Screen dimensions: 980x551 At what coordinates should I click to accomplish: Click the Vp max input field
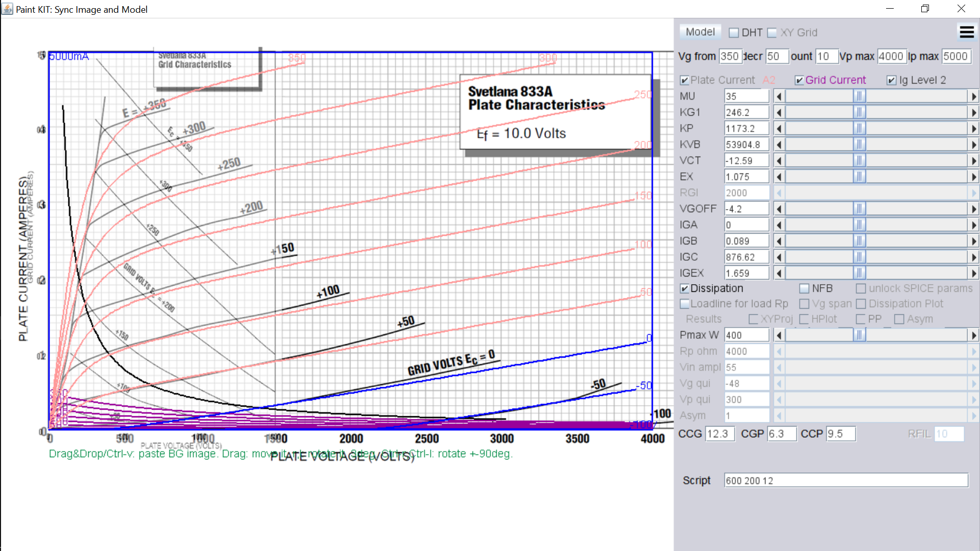click(x=892, y=56)
